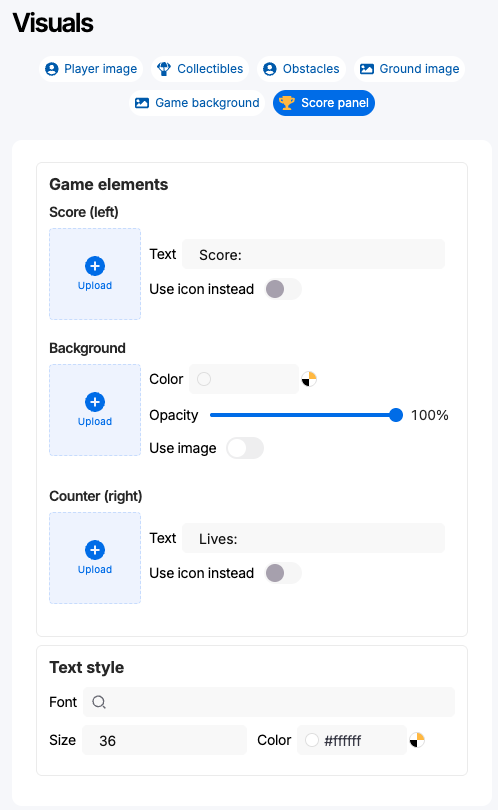Click the Opacity slider handle
Viewport: 498px width, 810px height.
pyautogui.click(x=396, y=415)
